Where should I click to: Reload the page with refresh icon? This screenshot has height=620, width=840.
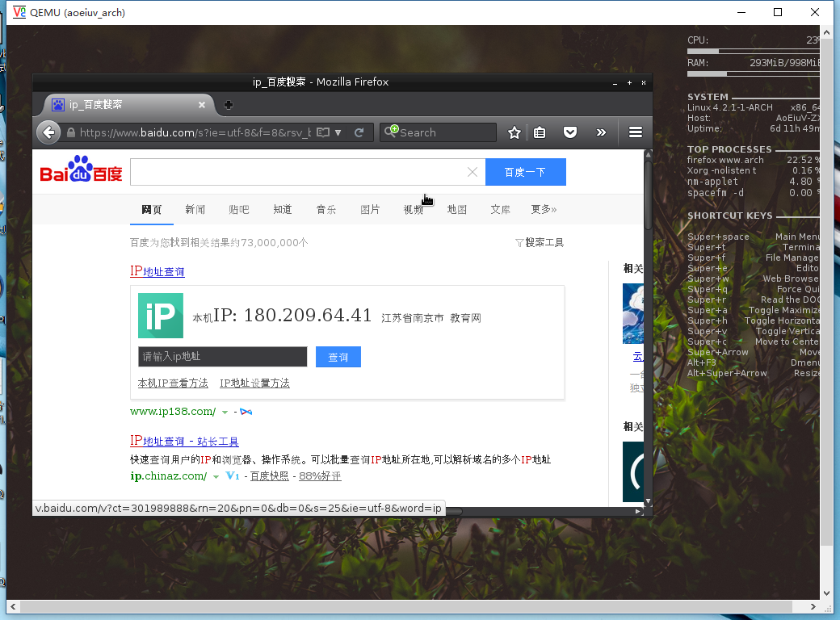point(359,132)
